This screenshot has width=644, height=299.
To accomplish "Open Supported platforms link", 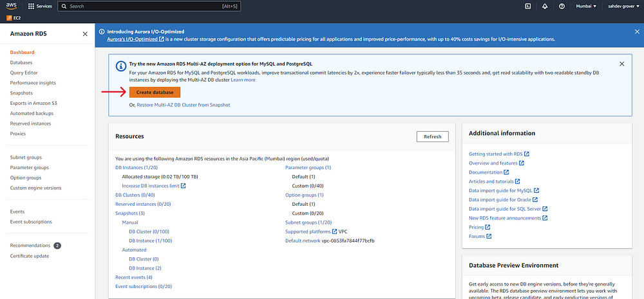I will click(311, 231).
